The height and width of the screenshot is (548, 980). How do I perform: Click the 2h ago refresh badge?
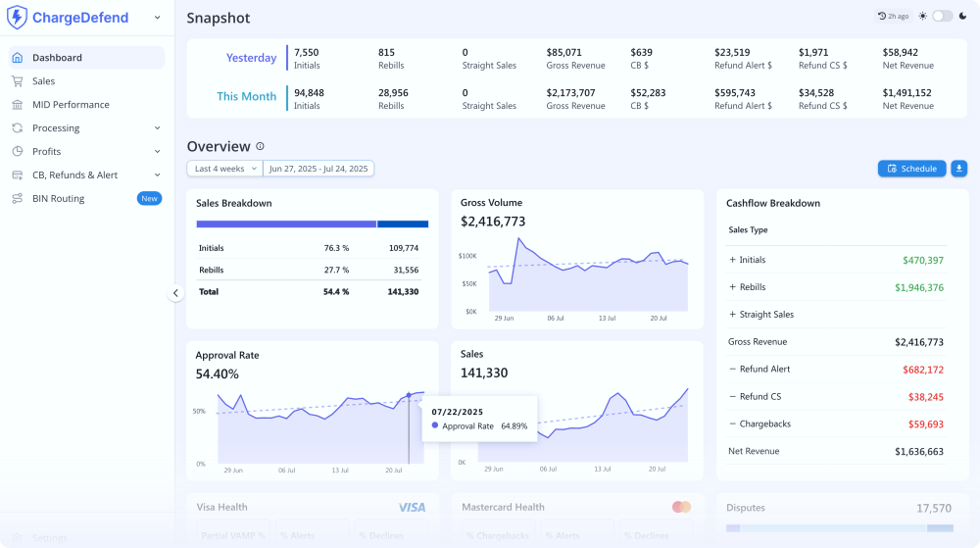coord(893,17)
